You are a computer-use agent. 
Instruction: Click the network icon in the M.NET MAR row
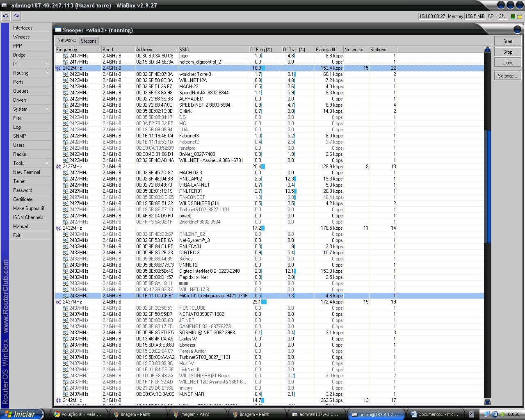point(65,394)
